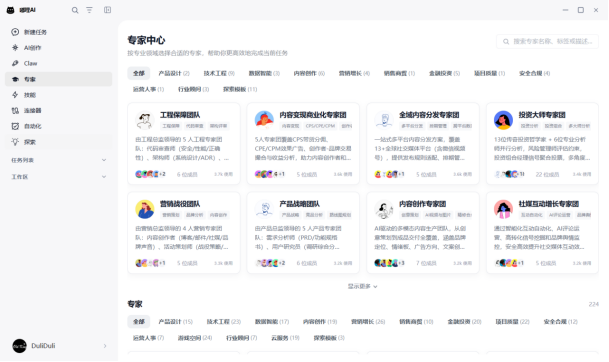The width and height of the screenshot is (609, 362).
Task: Select 数据智能 (3) team filter tab
Action: (x=264, y=73)
